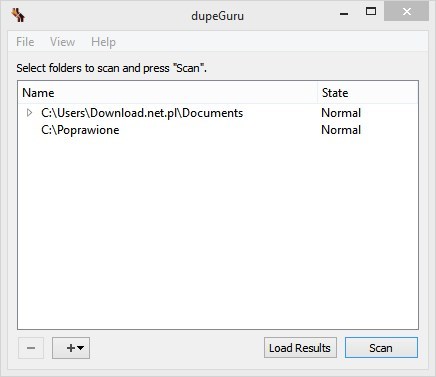Change the Normal state of the Documents folder
Screen dimensions: 436x377
[x=341, y=113]
